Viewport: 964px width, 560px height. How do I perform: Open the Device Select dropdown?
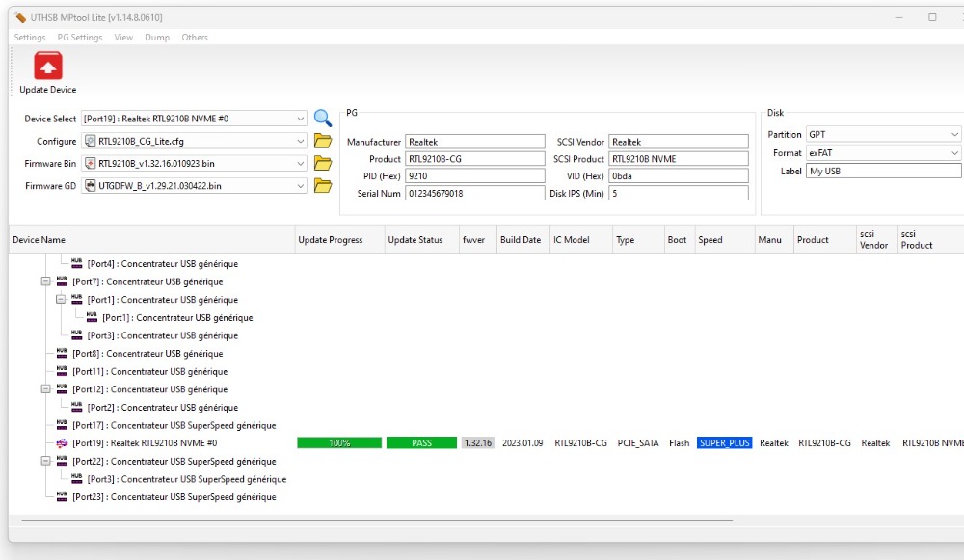point(301,119)
